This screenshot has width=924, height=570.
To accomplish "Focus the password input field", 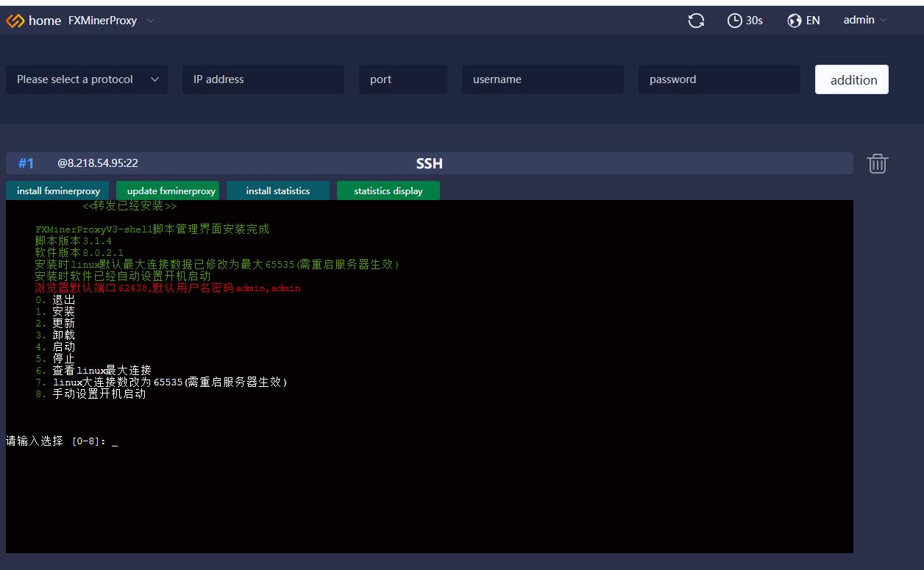I will [x=719, y=79].
